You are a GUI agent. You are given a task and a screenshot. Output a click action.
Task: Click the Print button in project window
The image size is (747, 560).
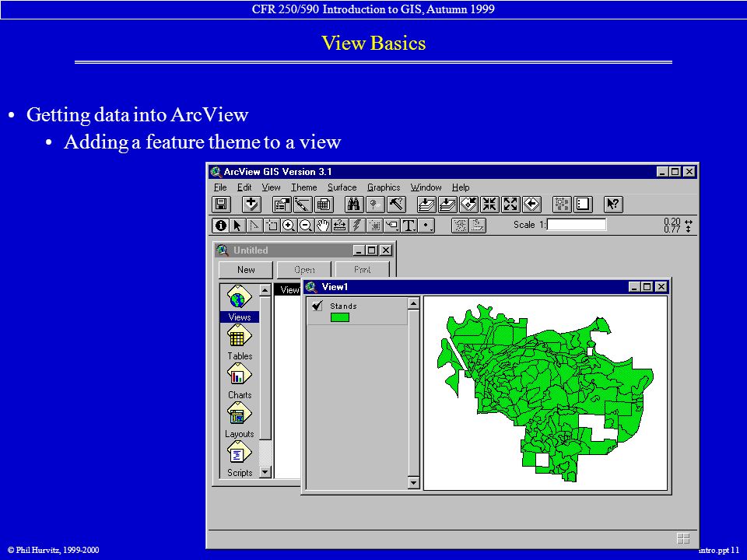point(362,270)
